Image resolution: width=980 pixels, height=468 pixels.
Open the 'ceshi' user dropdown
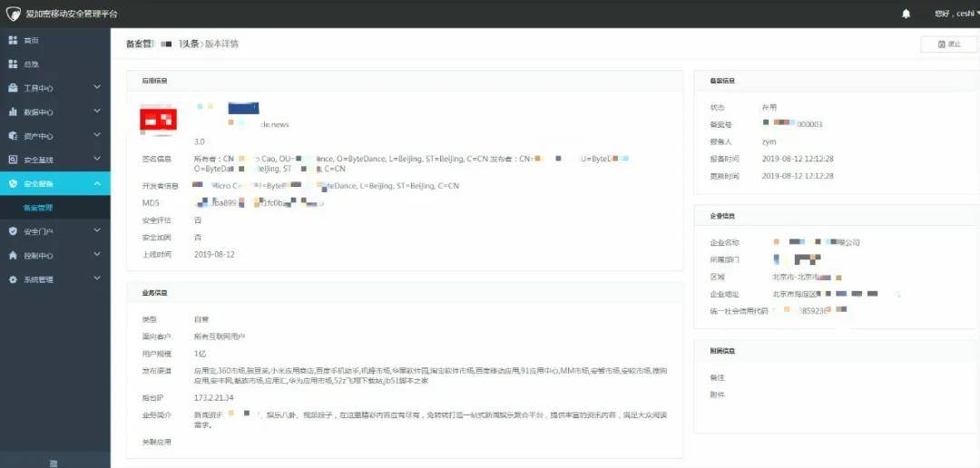click(x=956, y=13)
